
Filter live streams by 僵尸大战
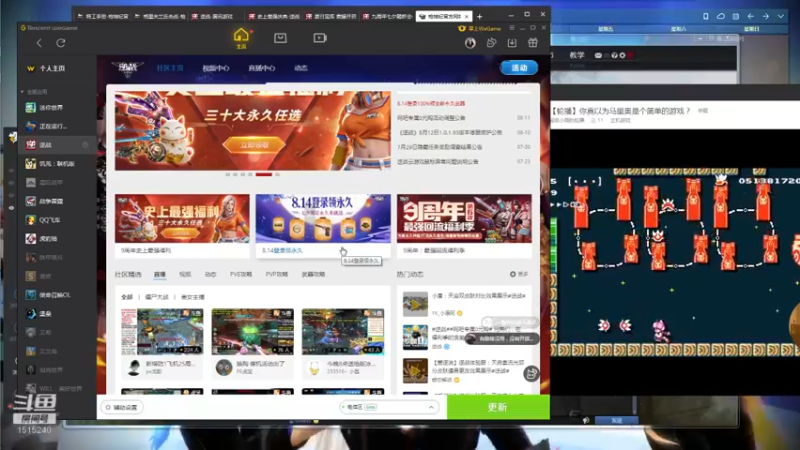click(157, 297)
